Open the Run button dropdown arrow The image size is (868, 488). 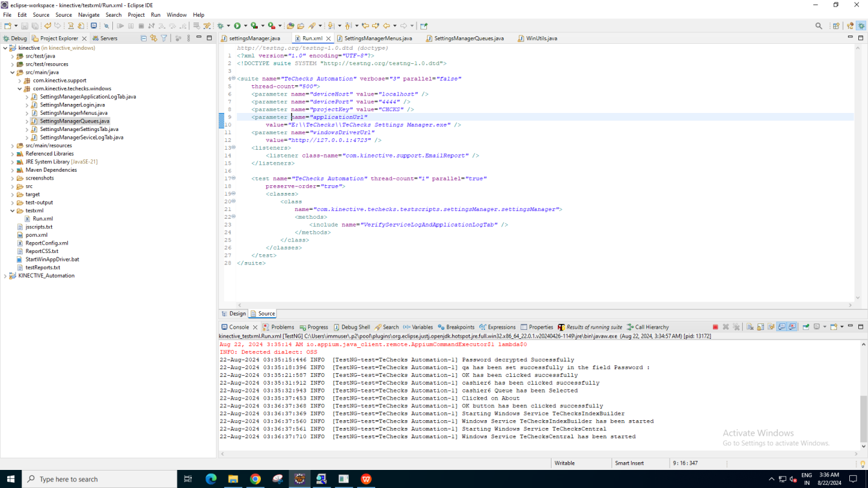coord(244,26)
